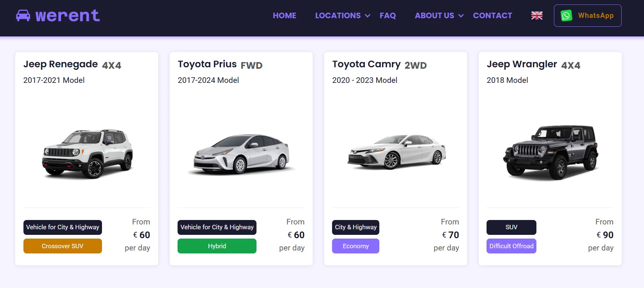
Task: Click the green Hybrid tag
Action: point(217,246)
